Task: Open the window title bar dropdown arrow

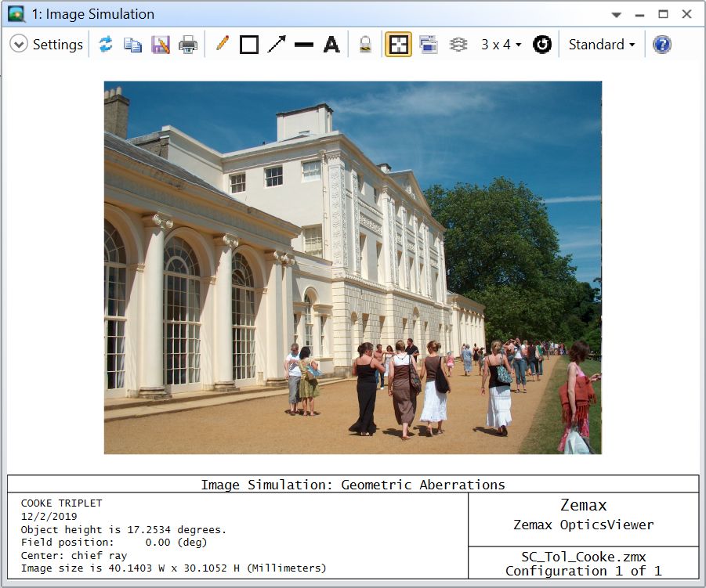Action: [617, 15]
